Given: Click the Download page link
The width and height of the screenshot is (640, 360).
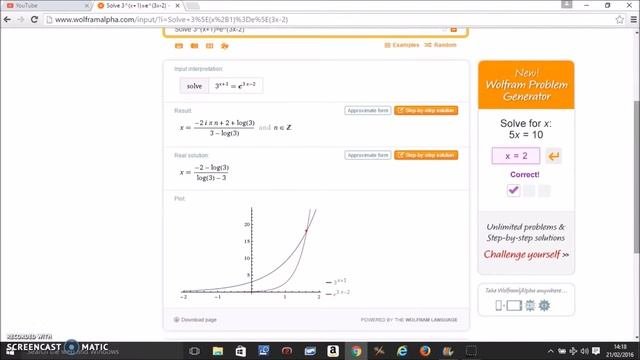Looking at the screenshot, I should [195, 320].
